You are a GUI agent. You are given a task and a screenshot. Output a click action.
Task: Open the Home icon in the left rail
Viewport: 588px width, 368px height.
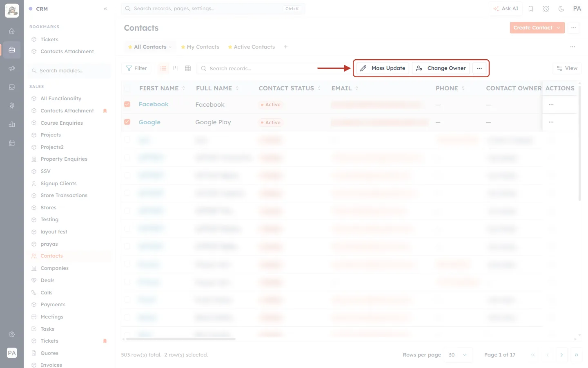pos(12,31)
